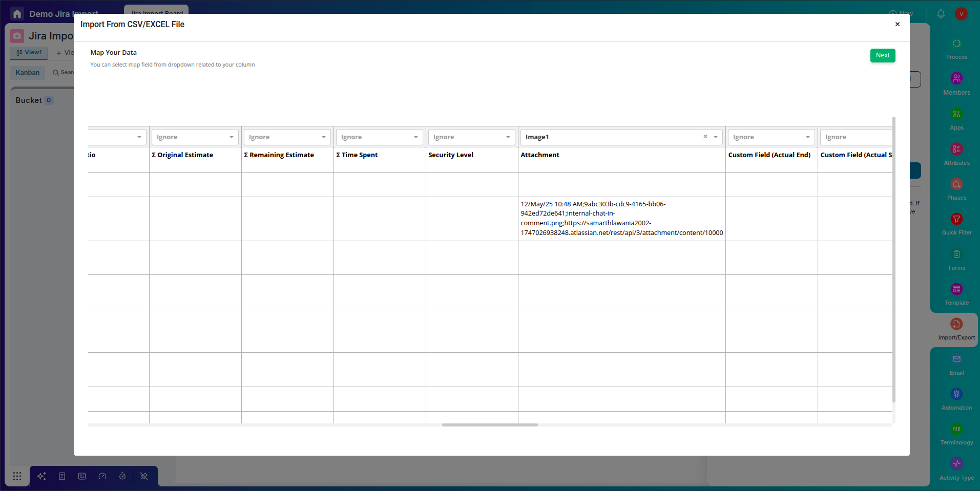Open mapping dropdown above Original Estimate column
The image size is (980, 491).
pyautogui.click(x=195, y=137)
